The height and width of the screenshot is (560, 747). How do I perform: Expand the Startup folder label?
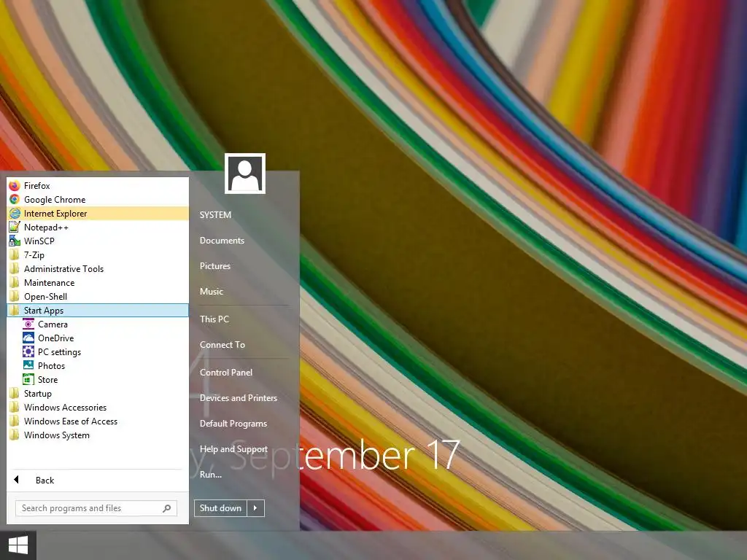(38, 394)
